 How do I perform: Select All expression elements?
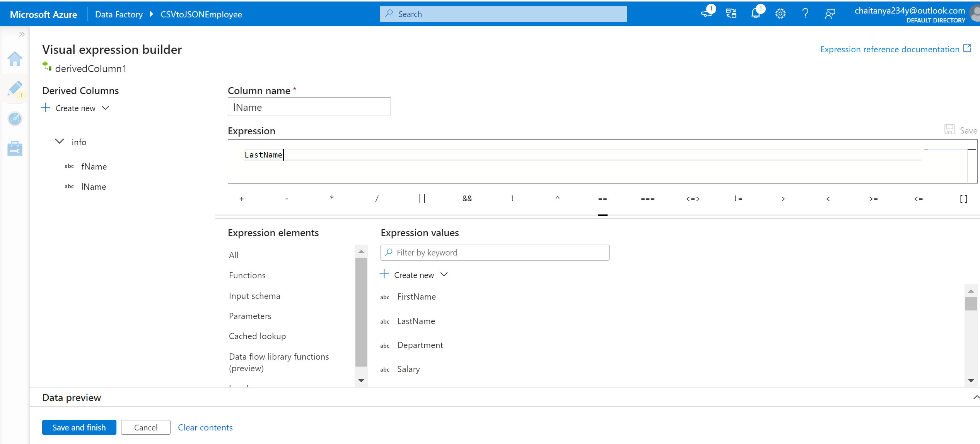(234, 255)
